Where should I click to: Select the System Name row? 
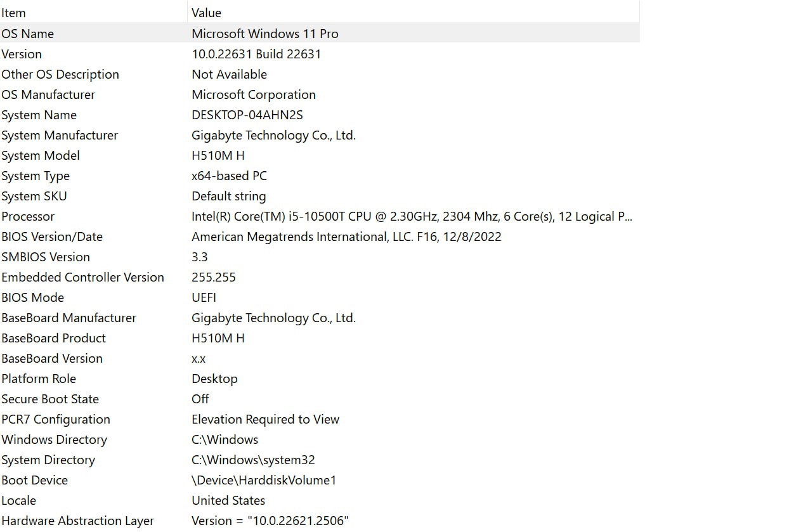[39, 115]
